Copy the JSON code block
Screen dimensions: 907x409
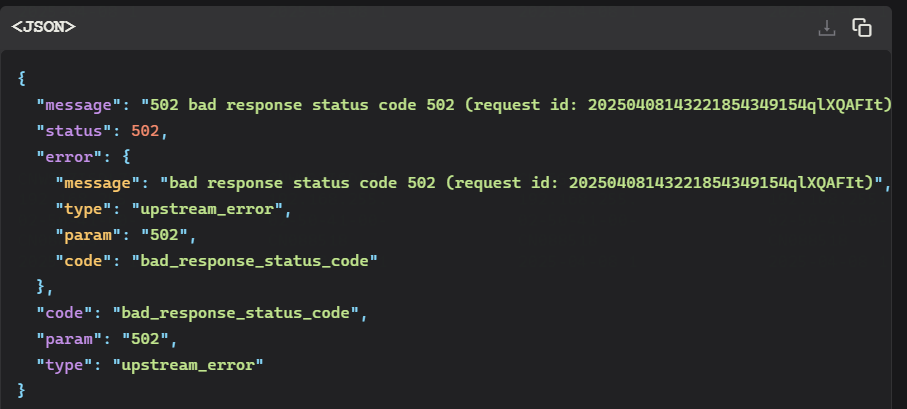point(862,28)
